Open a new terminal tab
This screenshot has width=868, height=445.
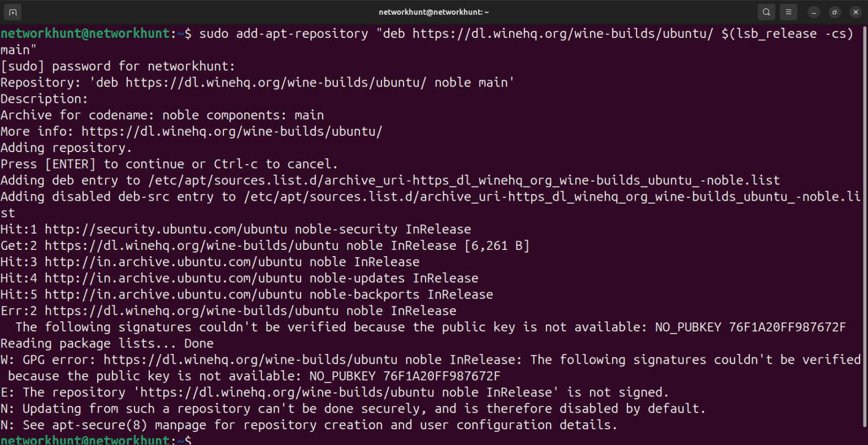(12, 11)
